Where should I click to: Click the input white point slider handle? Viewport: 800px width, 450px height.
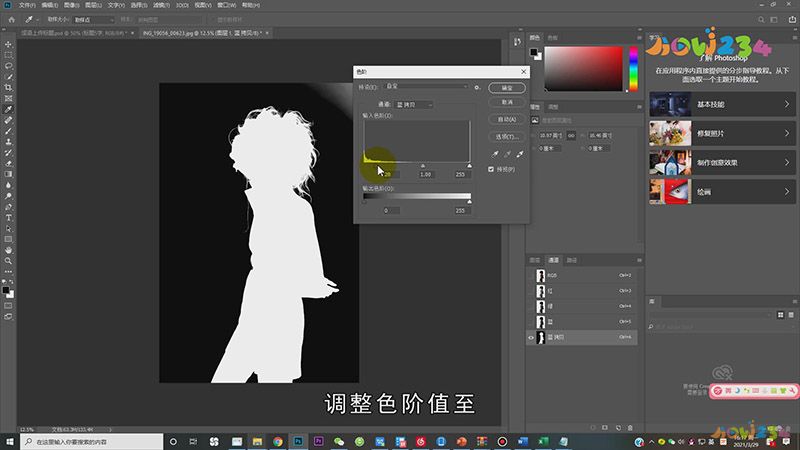469,166
